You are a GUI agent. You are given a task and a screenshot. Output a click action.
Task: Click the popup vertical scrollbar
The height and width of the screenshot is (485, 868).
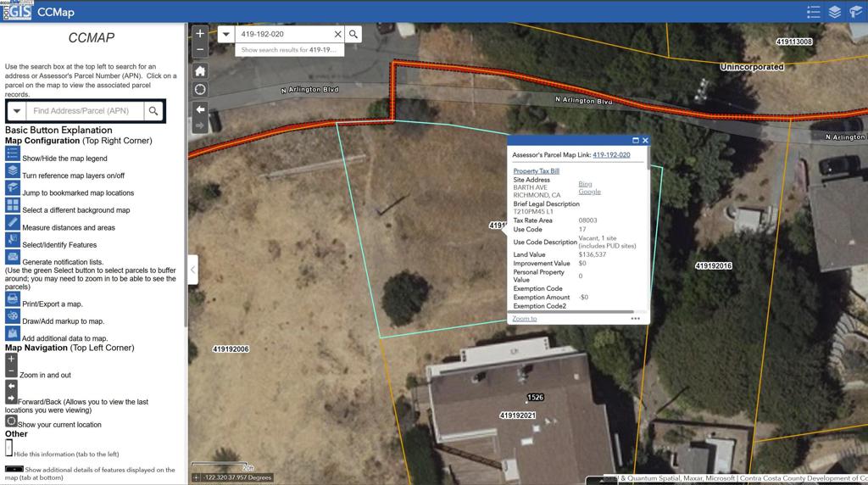tap(648, 159)
